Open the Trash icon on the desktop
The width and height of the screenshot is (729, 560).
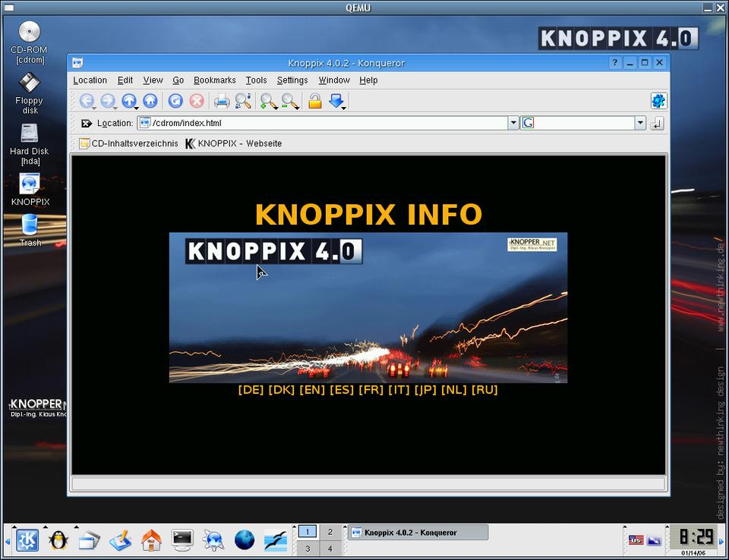point(30,225)
